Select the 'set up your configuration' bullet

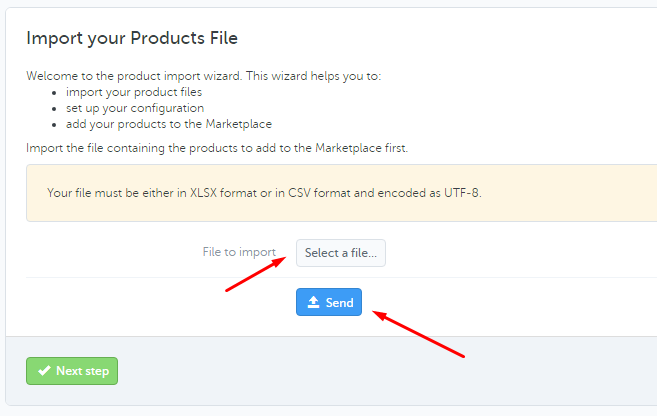(x=135, y=108)
